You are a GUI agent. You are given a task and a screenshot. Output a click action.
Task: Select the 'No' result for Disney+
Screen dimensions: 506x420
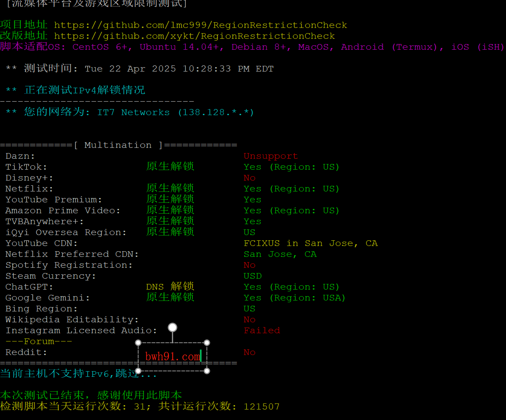click(x=250, y=178)
